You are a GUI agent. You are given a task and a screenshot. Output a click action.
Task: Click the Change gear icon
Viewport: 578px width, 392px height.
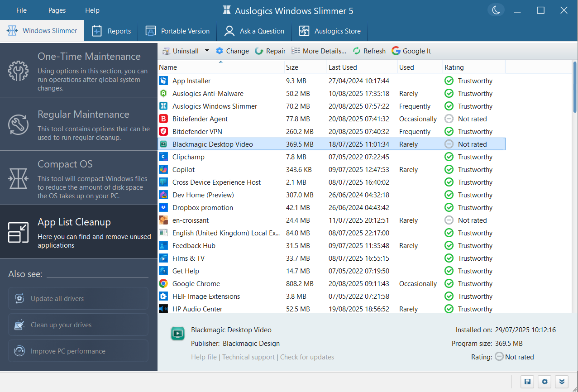(220, 51)
